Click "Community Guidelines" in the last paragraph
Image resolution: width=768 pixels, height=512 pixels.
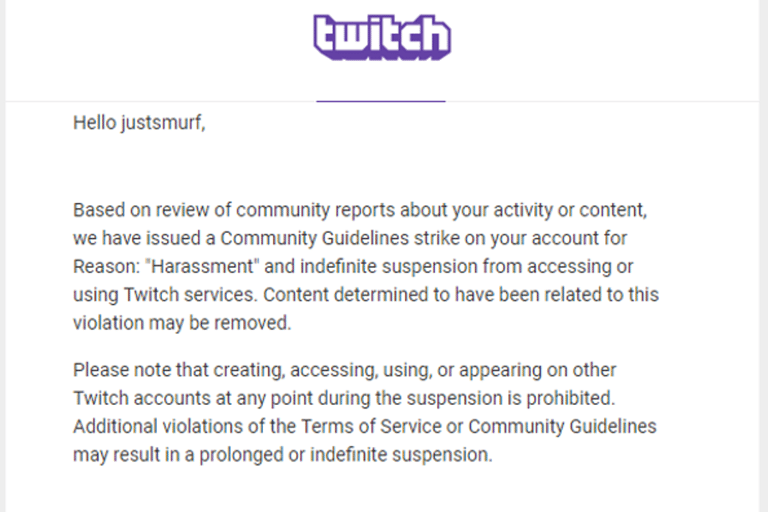click(562, 426)
